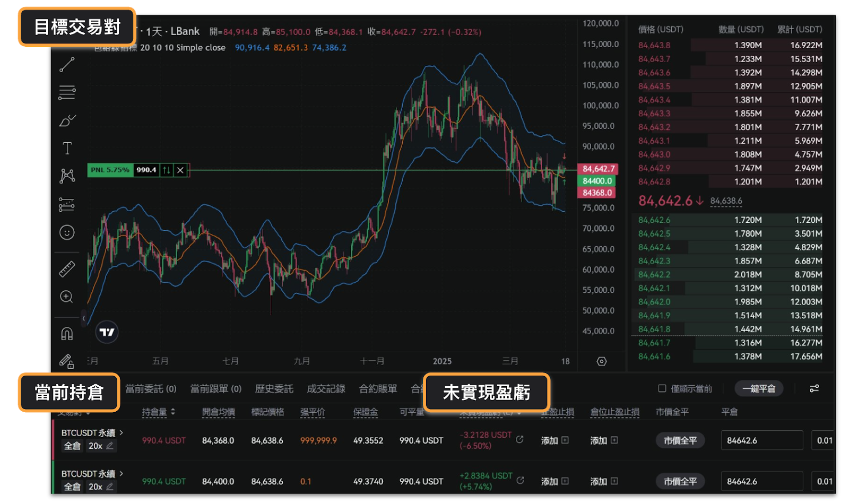Tick the 僅顯示當前 checkbox

point(662,388)
